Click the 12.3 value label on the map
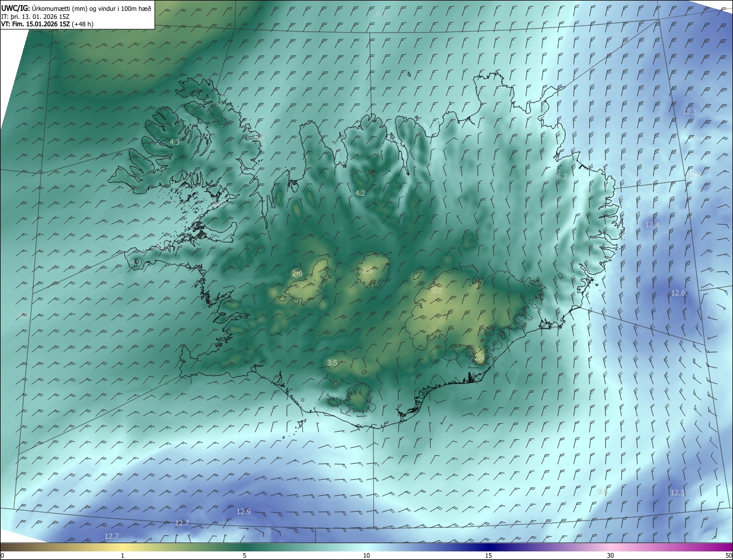The image size is (733, 560). click(689, 112)
